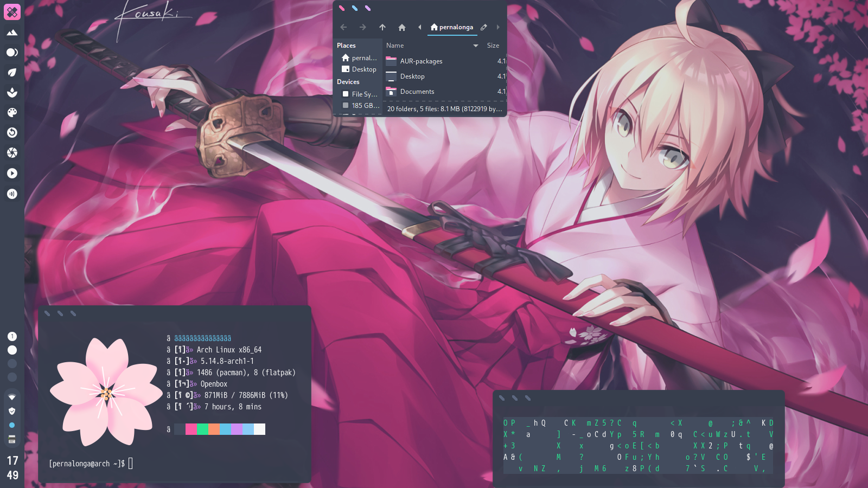
Task: Click the circular restore arrow icon in panel
Action: click(12, 133)
